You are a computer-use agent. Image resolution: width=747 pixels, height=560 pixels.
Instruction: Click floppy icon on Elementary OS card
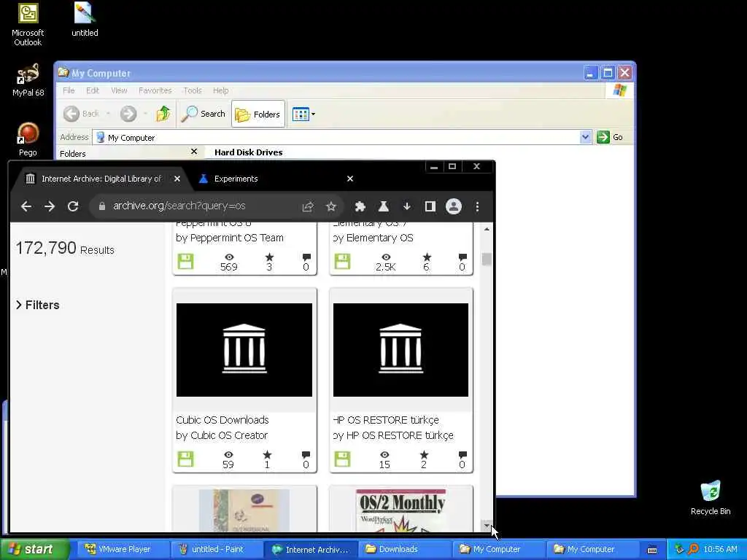[343, 262]
